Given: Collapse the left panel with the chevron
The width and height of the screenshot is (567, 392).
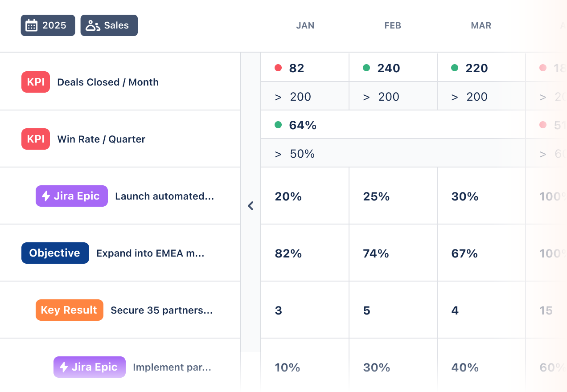Looking at the screenshot, I should [251, 206].
